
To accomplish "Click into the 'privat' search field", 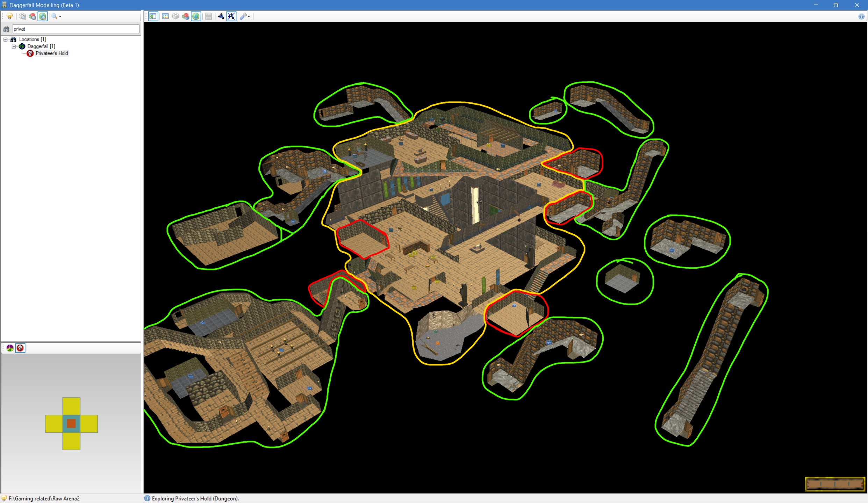I will click(76, 29).
